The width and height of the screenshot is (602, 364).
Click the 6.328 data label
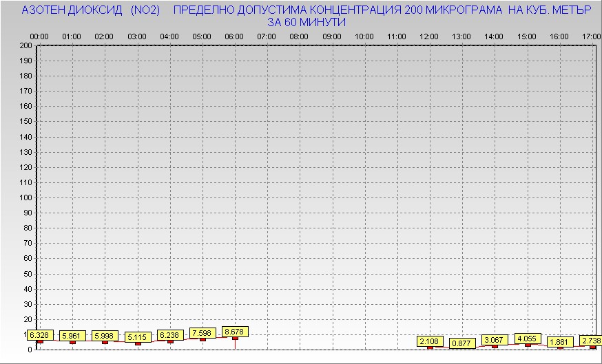click(39, 335)
